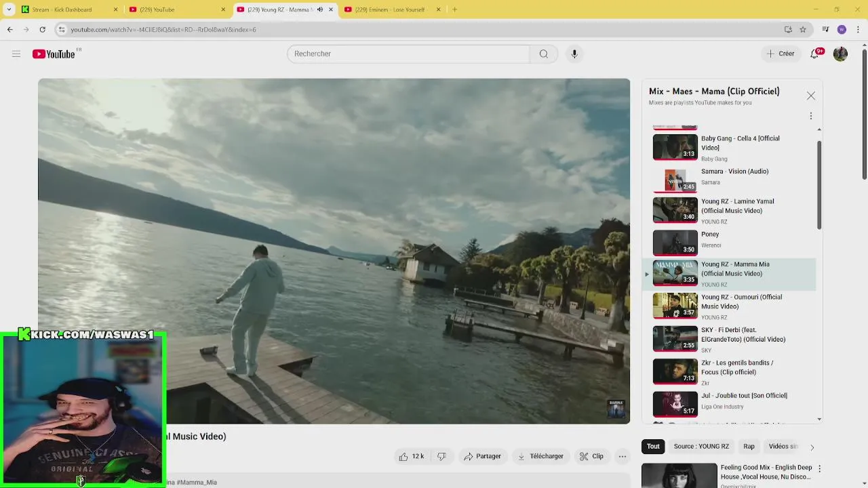
Task: Click the video player frame
Action: click(334, 251)
